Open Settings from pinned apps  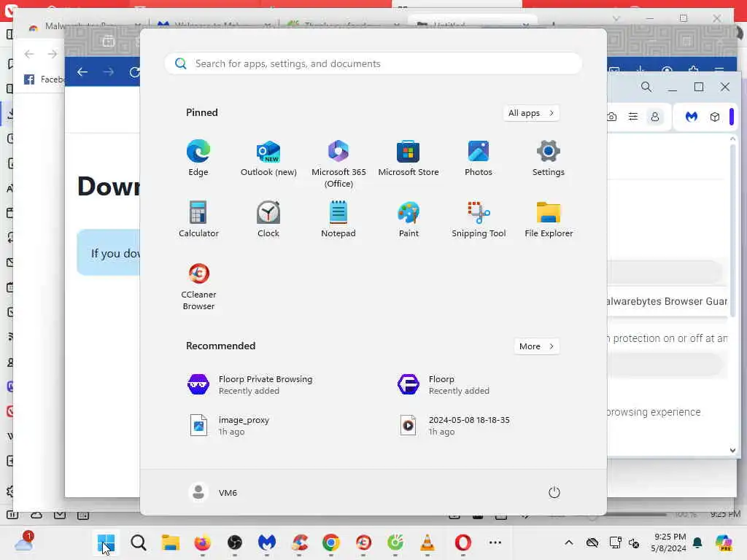(549, 158)
